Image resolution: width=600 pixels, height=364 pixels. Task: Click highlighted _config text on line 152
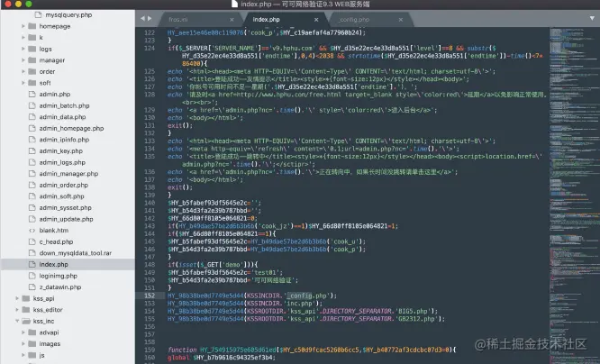pos(300,296)
